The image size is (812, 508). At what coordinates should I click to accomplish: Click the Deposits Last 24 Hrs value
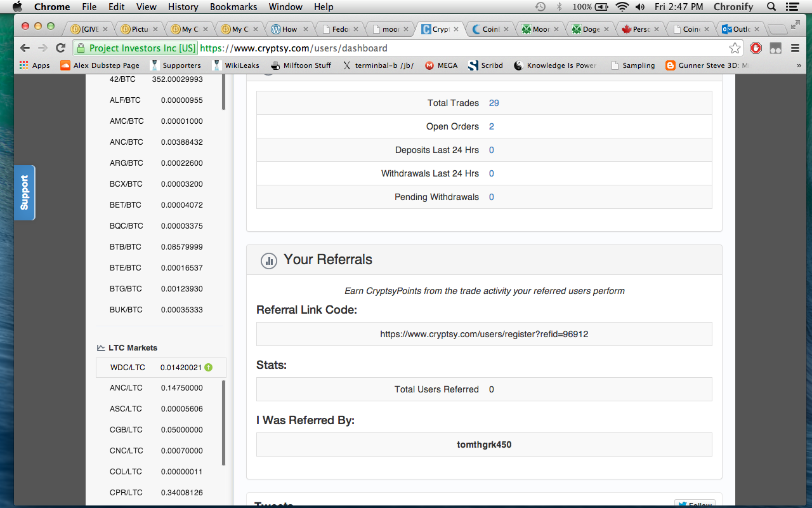point(492,150)
